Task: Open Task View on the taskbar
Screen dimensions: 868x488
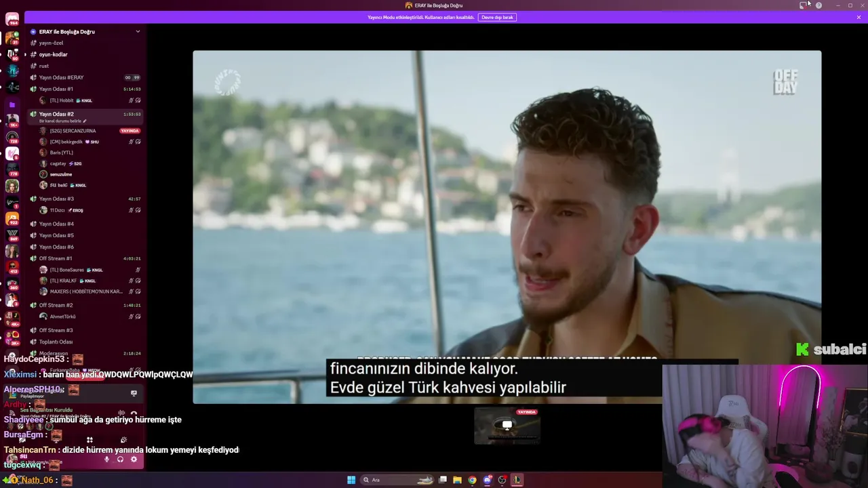Action: click(443, 480)
